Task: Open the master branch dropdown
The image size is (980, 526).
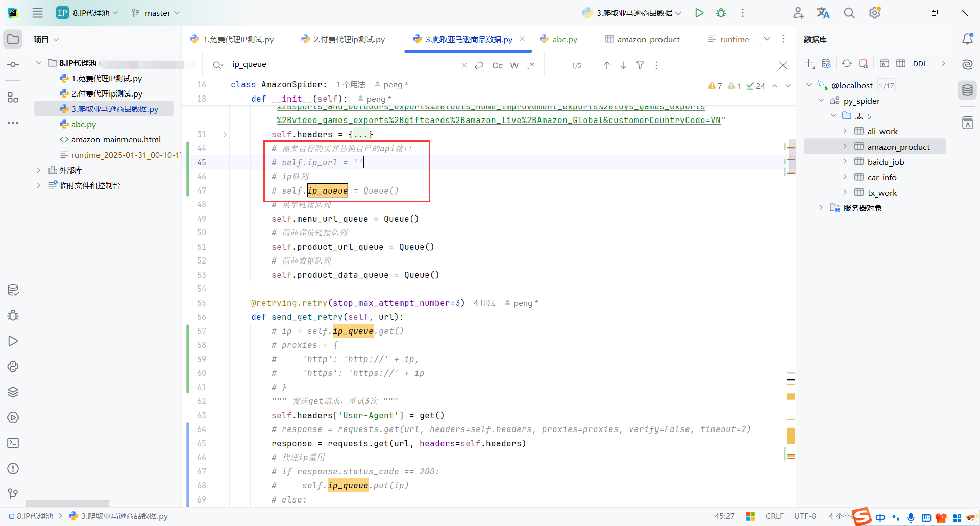Action: [155, 13]
